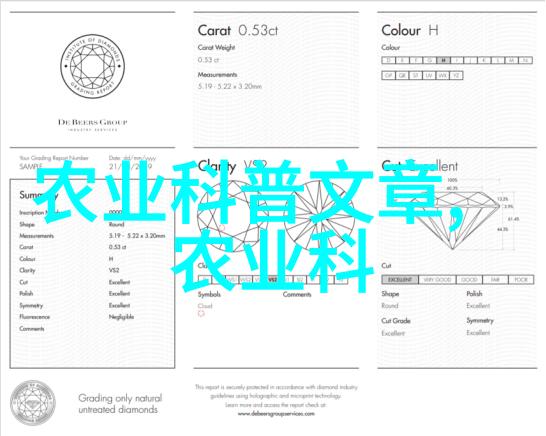Click the Colour H heading
Screen dimensions: 546x436
[410, 31]
